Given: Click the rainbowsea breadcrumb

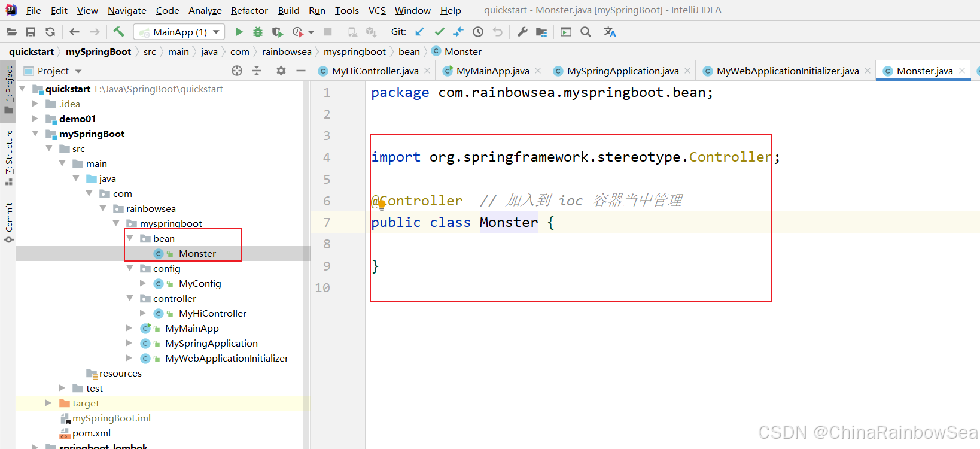Looking at the screenshot, I should point(287,51).
